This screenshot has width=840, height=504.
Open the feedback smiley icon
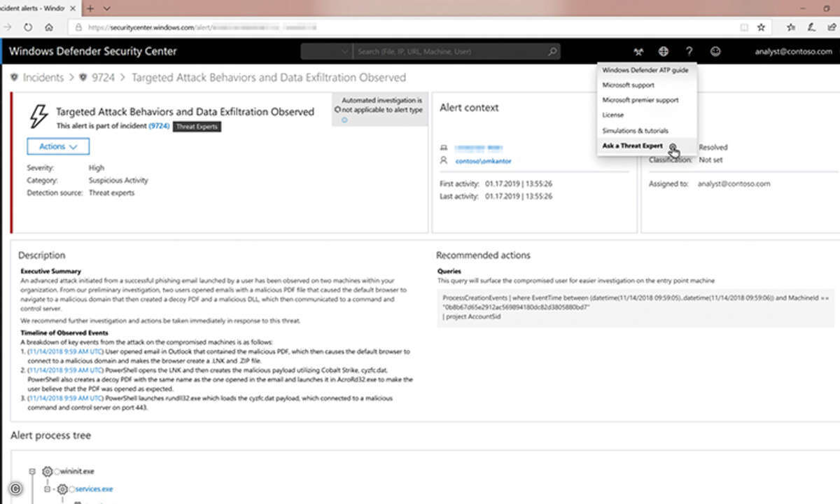pyautogui.click(x=715, y=51)
